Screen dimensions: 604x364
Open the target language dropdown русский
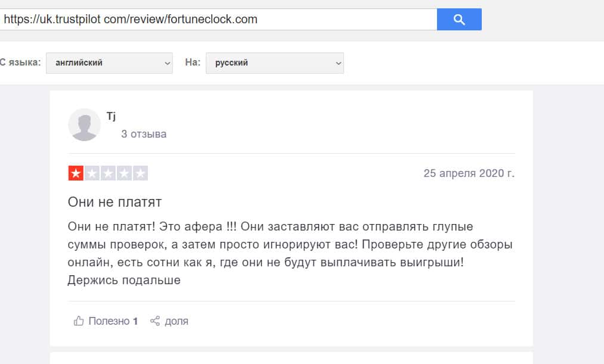(x=274, y=63)
